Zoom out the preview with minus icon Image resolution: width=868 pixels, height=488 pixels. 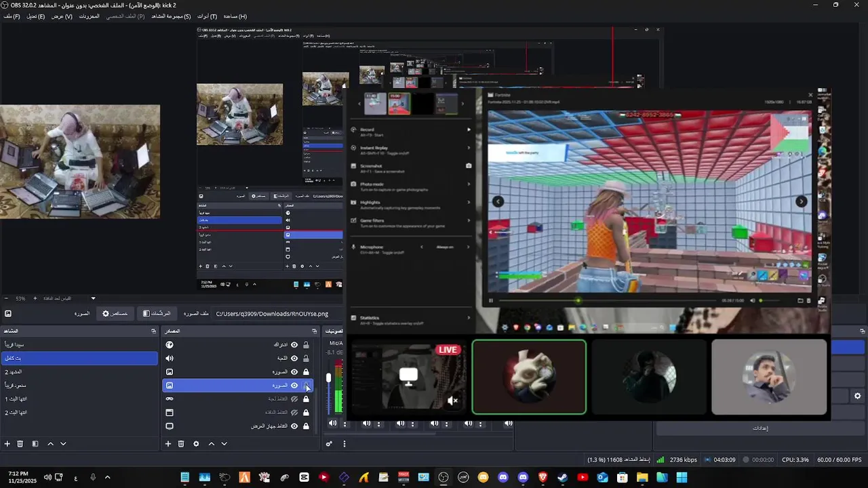[6, 298]
